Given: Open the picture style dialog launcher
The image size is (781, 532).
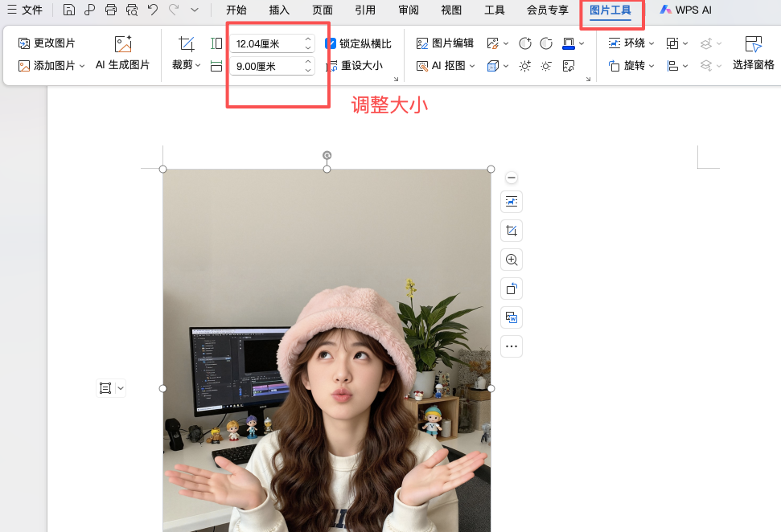Looking at the screenshot, I should pyautogui.click(x=588, y=79).
